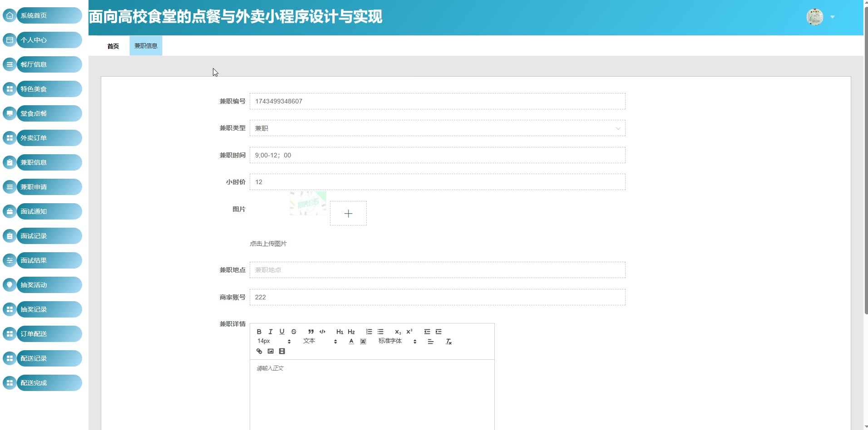Increase indent in editor
This screenshot has height=430, width=868.
click(x=439, y=332)
